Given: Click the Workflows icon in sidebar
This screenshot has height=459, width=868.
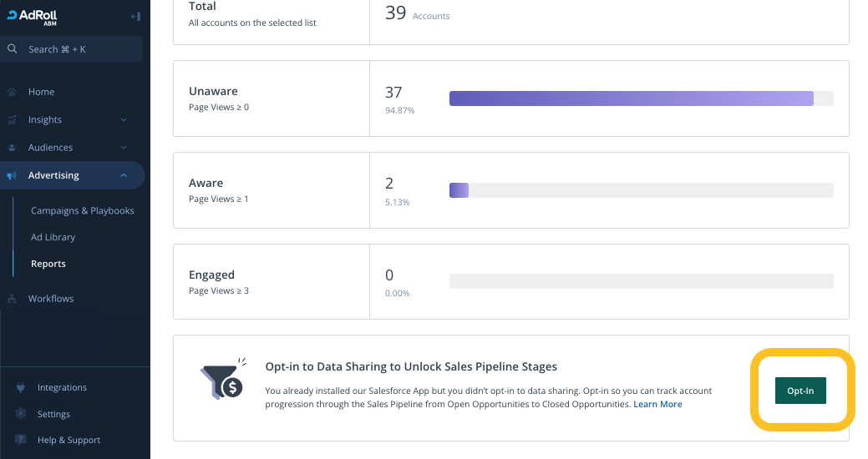Looking at the screenshot, I should (13, 299).
